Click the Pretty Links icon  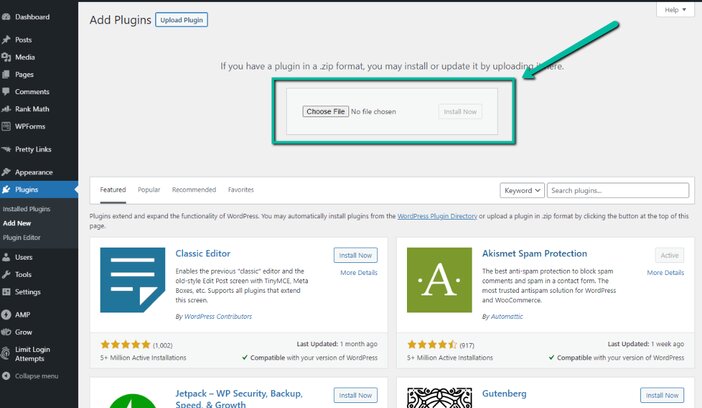pos(6,149)
